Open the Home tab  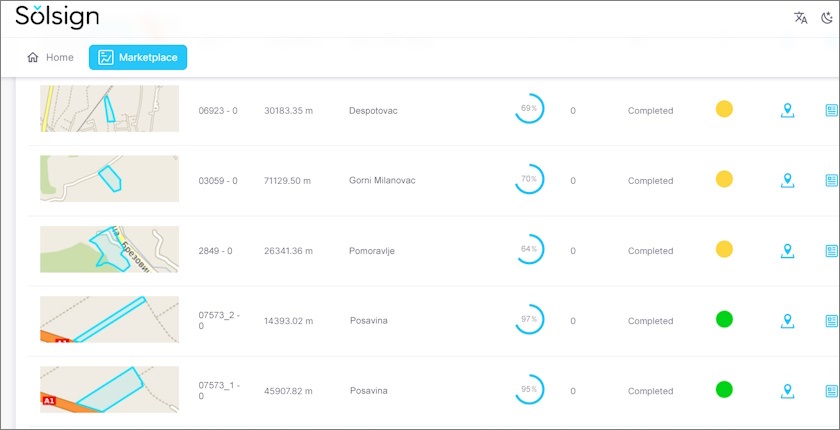click(x=51, y=57)
